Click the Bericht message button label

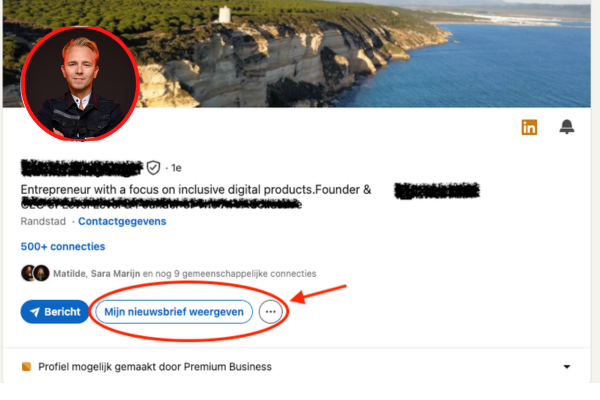(x=62, y=312)
